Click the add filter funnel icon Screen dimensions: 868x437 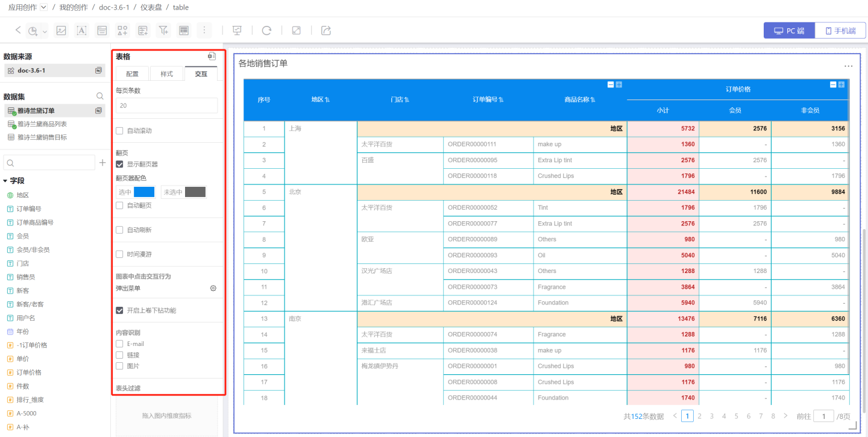pos(163,31)
